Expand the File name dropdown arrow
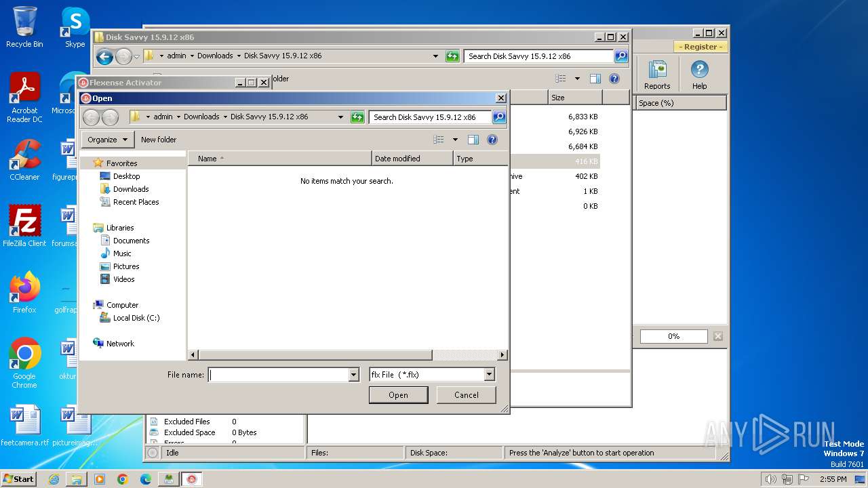 353,375
